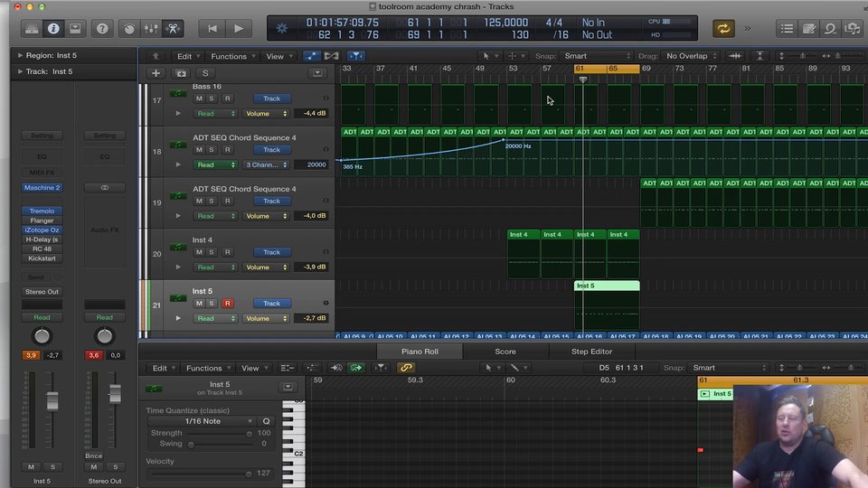Start playback with Play button
868x488 pixels.
pos(239,29)
